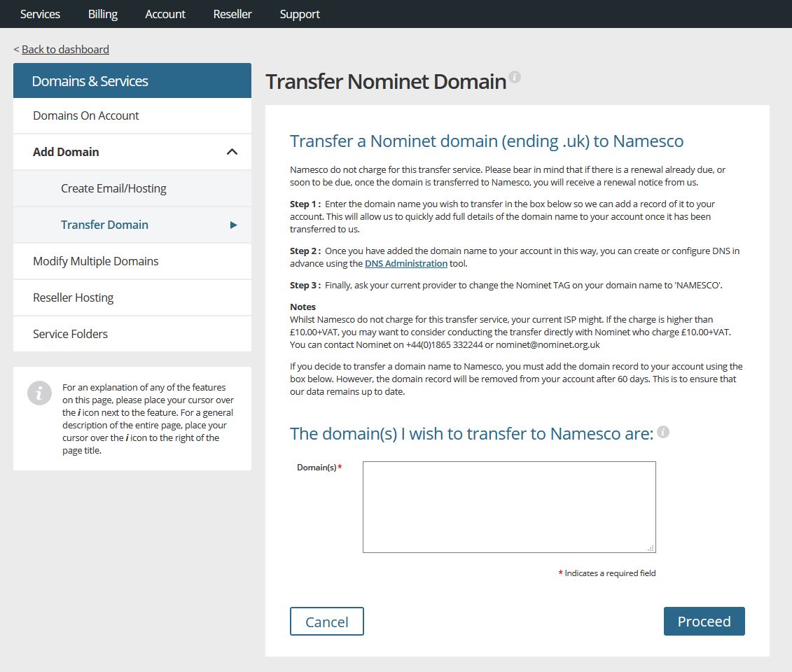Image resolution: width=792 pixels, height=672 pixels.
Task: Go back to dashboard link
Action: 65,49
